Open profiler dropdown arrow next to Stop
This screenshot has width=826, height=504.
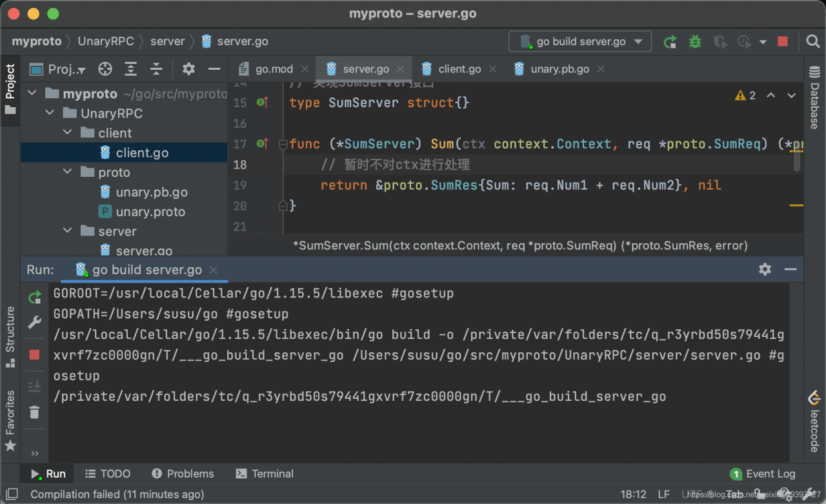pos(763,42)
